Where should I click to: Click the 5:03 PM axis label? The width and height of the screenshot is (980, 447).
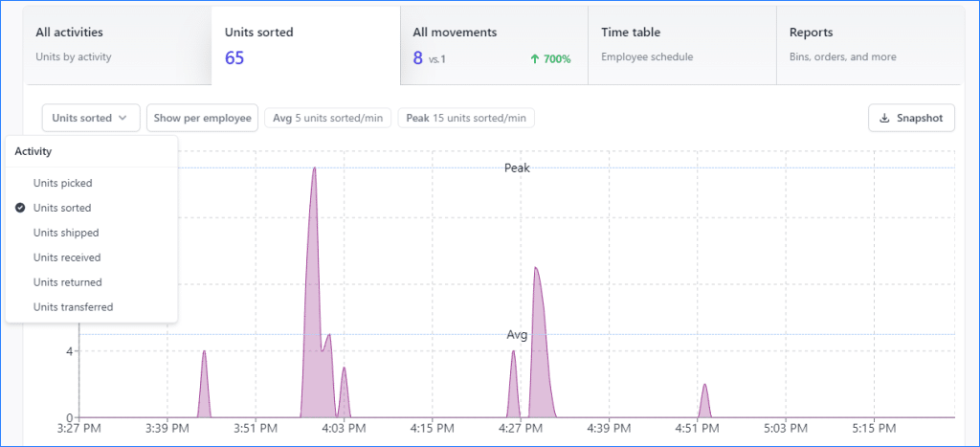pyautogui.click(x=785, y=429)
